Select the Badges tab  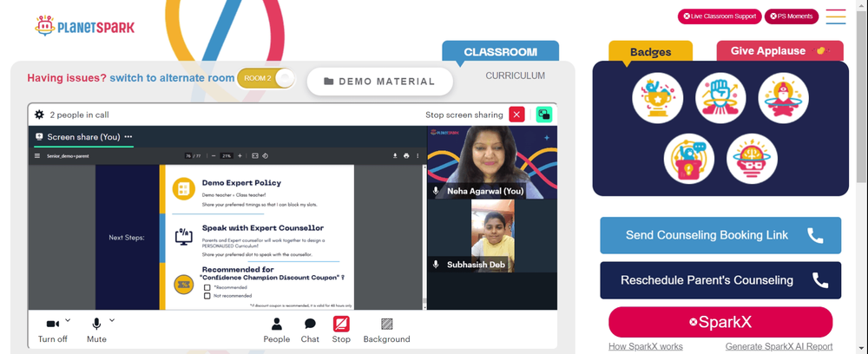tap(650, 51)
